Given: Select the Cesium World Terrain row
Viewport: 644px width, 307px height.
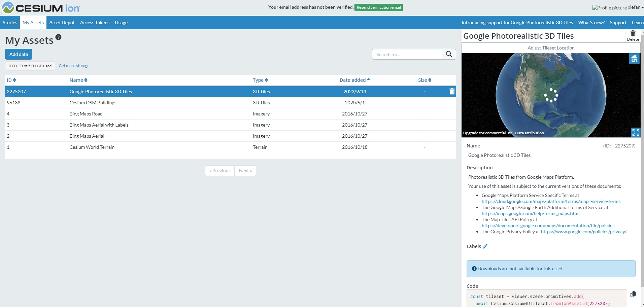Looking at the screenshot, I should (230, 147).
